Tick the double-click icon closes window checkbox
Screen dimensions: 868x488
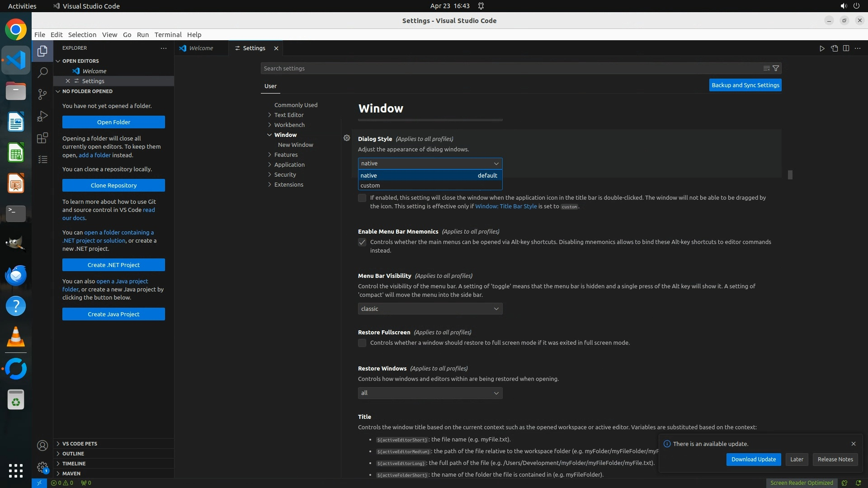[362, 198]
